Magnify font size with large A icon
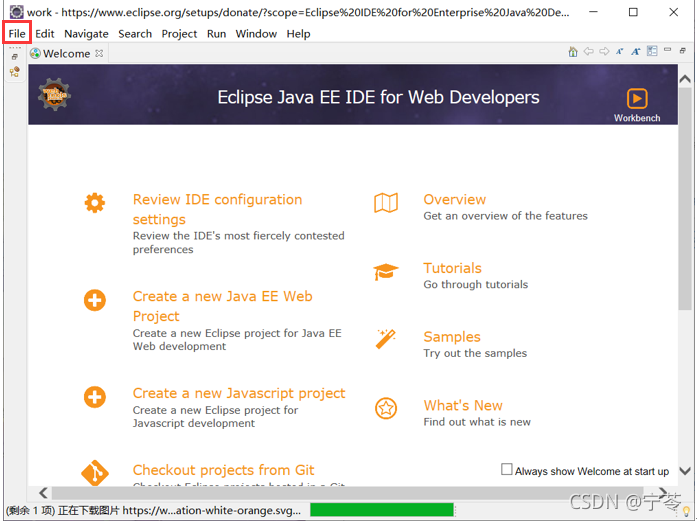 [x=636, y=52]
